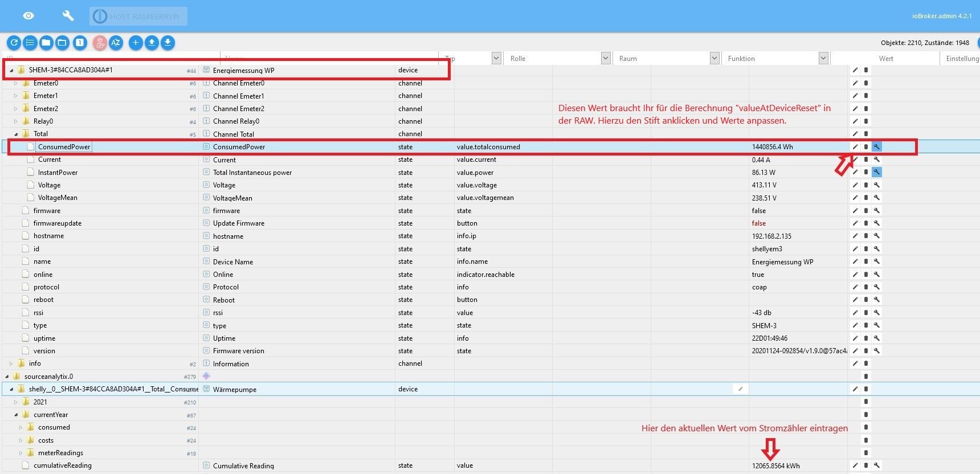
Task: Select the ConsumedPower tree item
Action: coord(64,147)
